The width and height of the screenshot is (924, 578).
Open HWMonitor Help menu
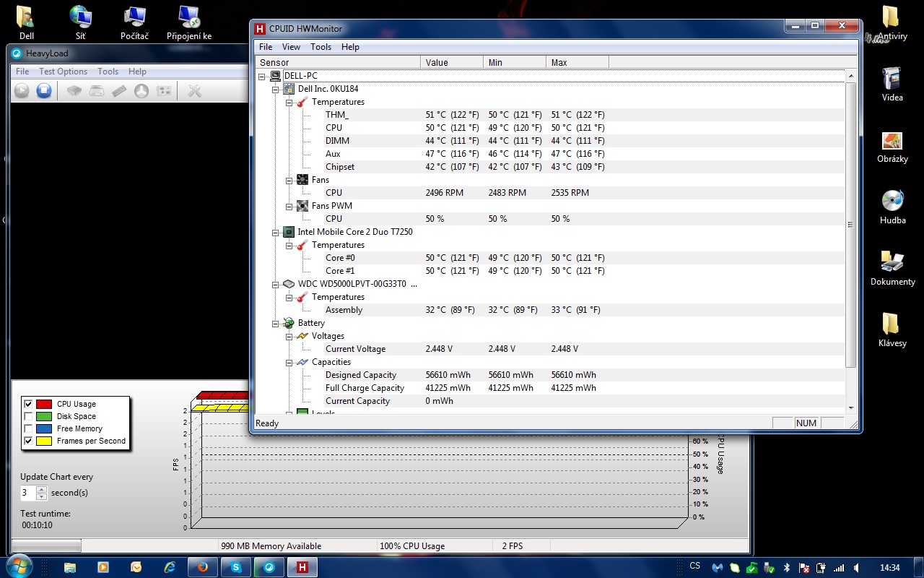[350, 47]
